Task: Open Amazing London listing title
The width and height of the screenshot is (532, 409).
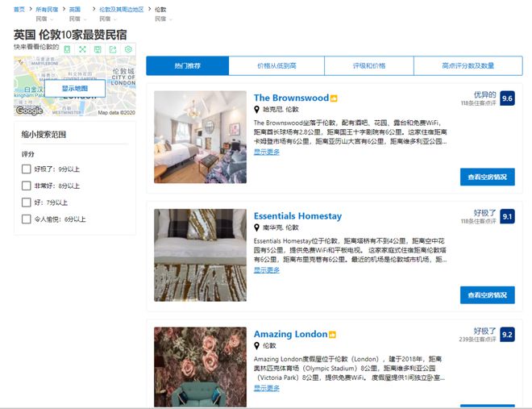Action: point(290,334)
